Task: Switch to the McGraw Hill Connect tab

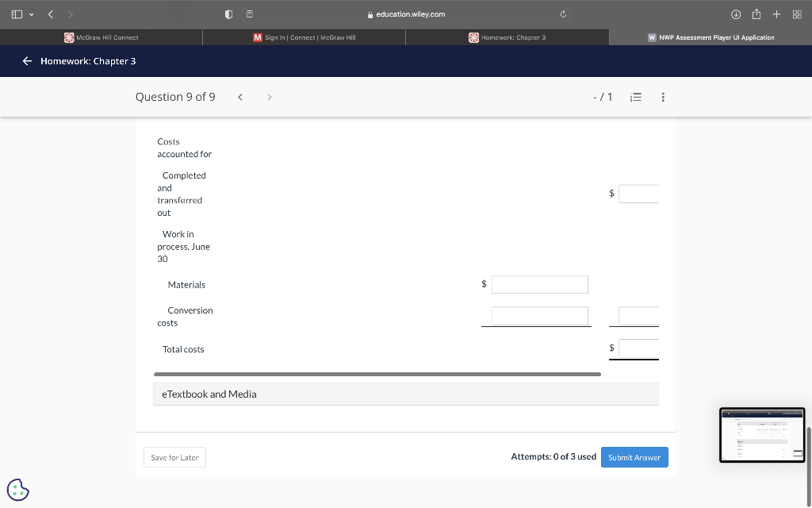Action: (x=101, y=37)
